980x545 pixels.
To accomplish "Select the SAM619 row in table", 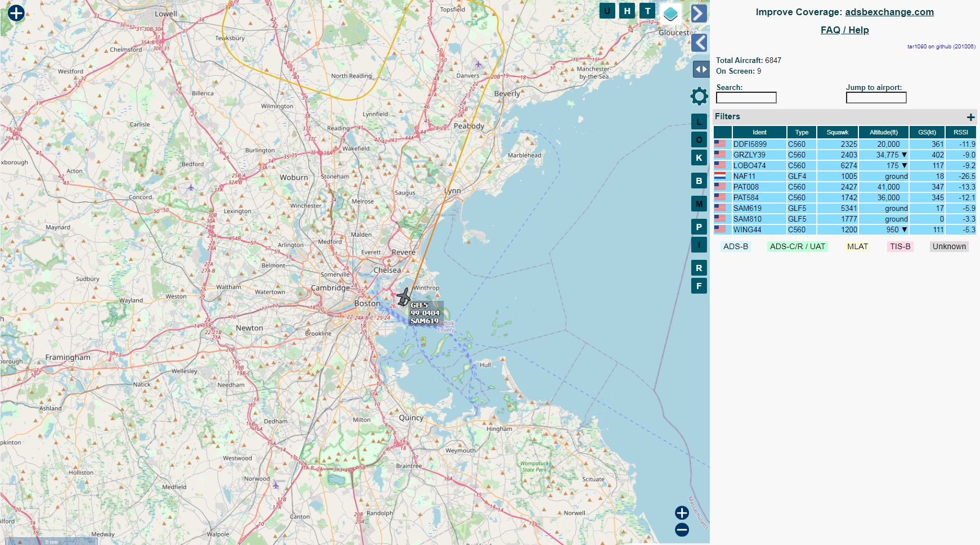I will [844, 208].
